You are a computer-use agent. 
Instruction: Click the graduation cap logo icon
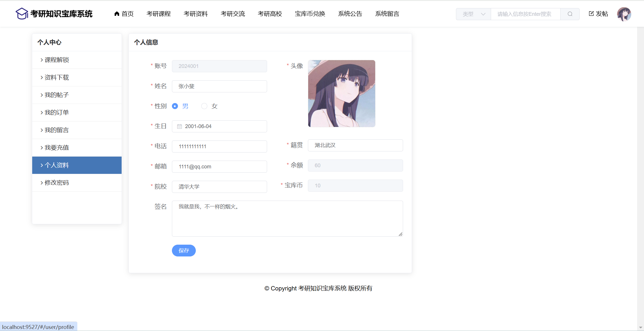[x=22, y=14]
